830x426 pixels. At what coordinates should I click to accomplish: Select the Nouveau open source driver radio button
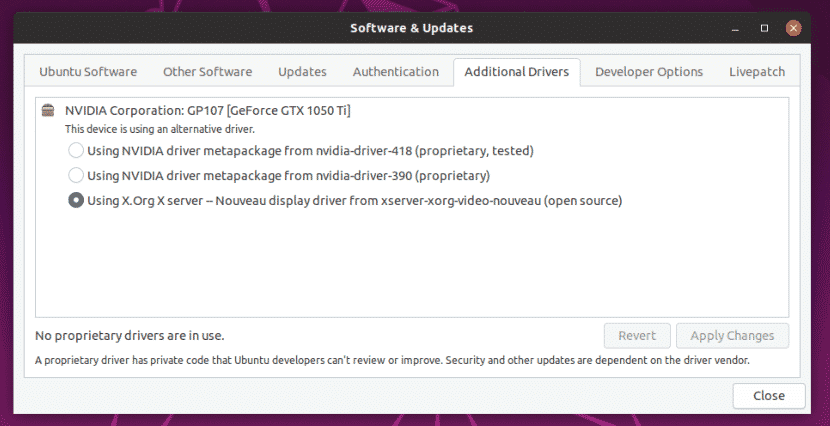[76, 200]
